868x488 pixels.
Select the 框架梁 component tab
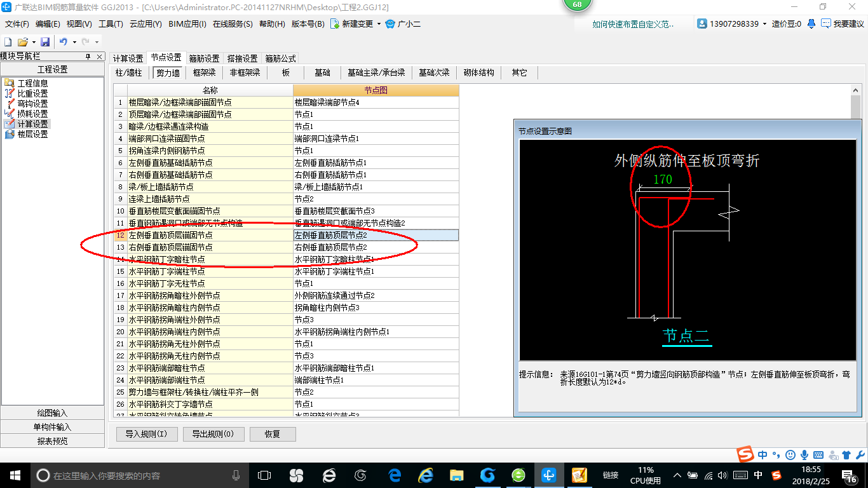[x=205, y=73]
